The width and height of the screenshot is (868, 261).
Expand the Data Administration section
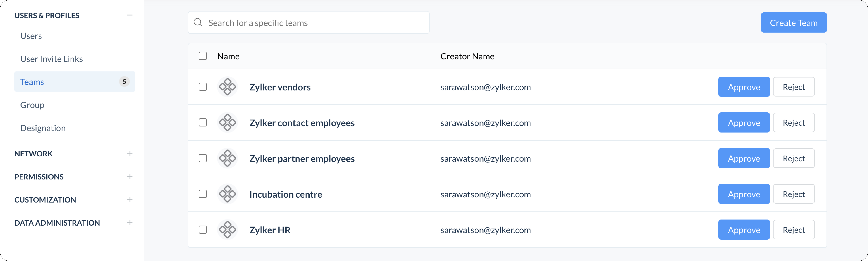130,223
